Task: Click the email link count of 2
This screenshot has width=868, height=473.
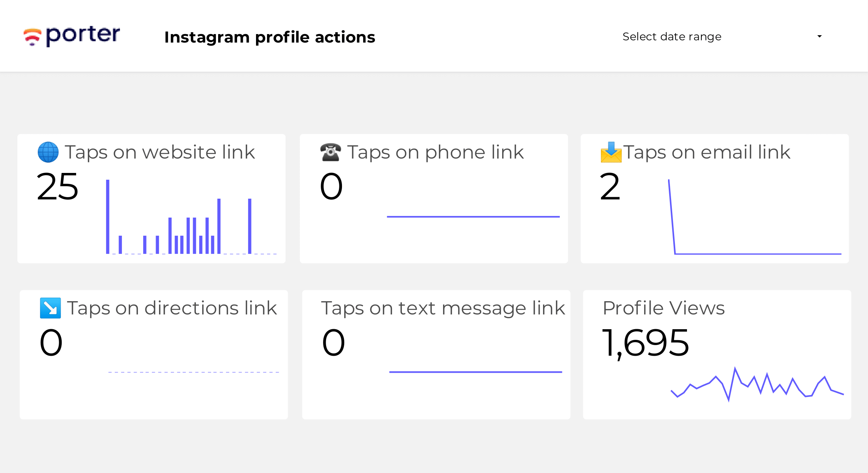Action: tap(610, 186)
